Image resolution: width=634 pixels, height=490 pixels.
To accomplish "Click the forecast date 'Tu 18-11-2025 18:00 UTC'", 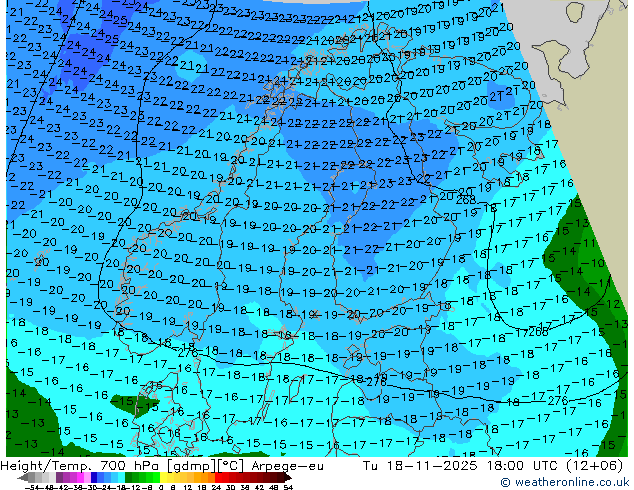I will pos(460,466).
